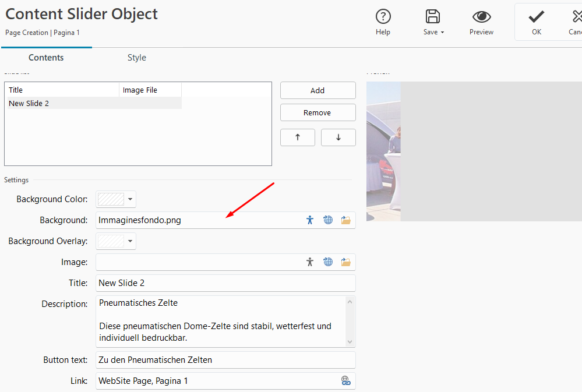Viewport: 582px width, 392px height.
Task: Click the Background Overlay color swatch
Action: [111, 241]
